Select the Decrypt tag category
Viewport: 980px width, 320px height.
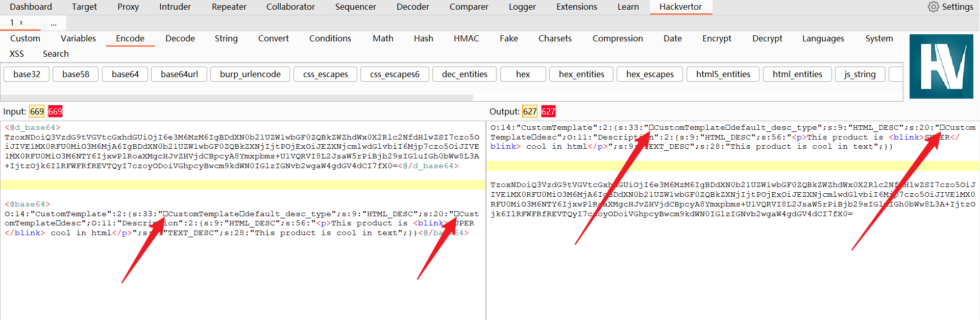(767, 38)
